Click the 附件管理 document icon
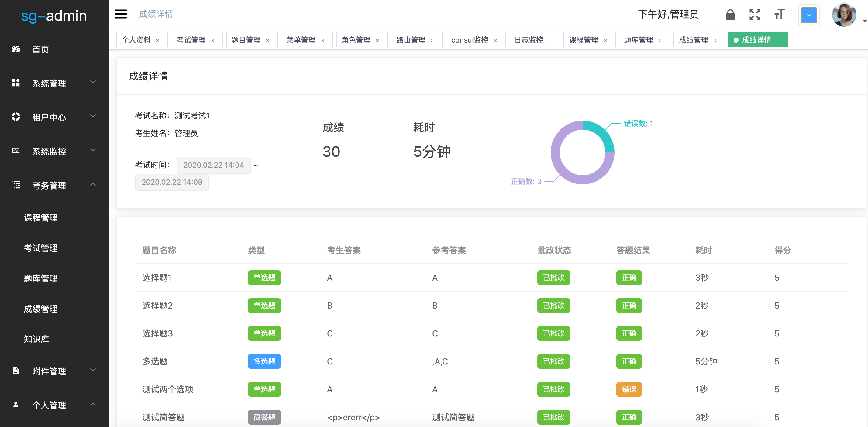868x427 pixels. pyautogui.click(x=16, y=371)
